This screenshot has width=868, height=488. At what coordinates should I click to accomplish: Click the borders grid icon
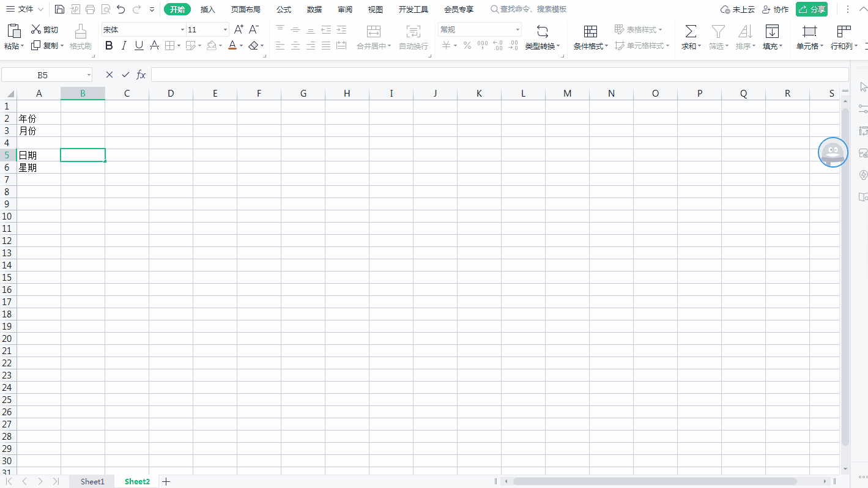point(169,45)
